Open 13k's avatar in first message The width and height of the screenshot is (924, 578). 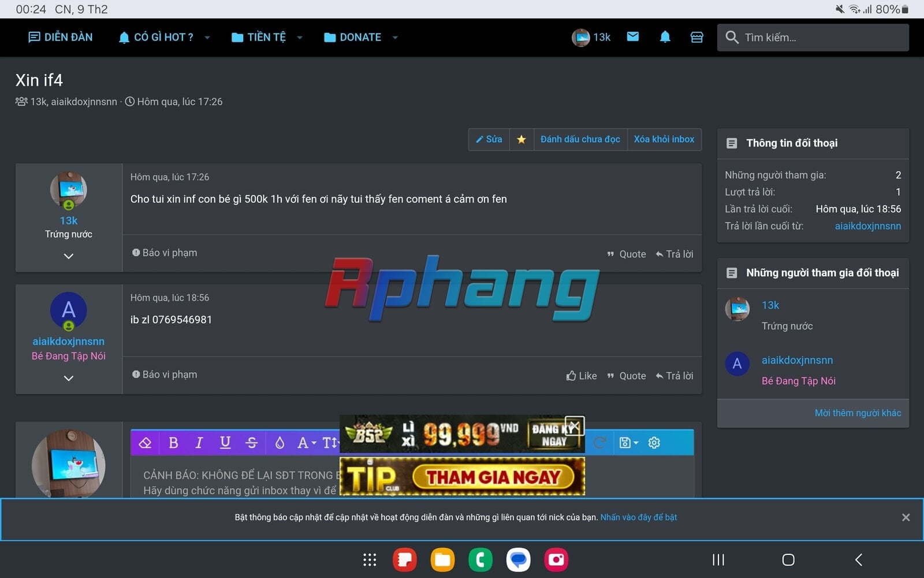point(69,190)
